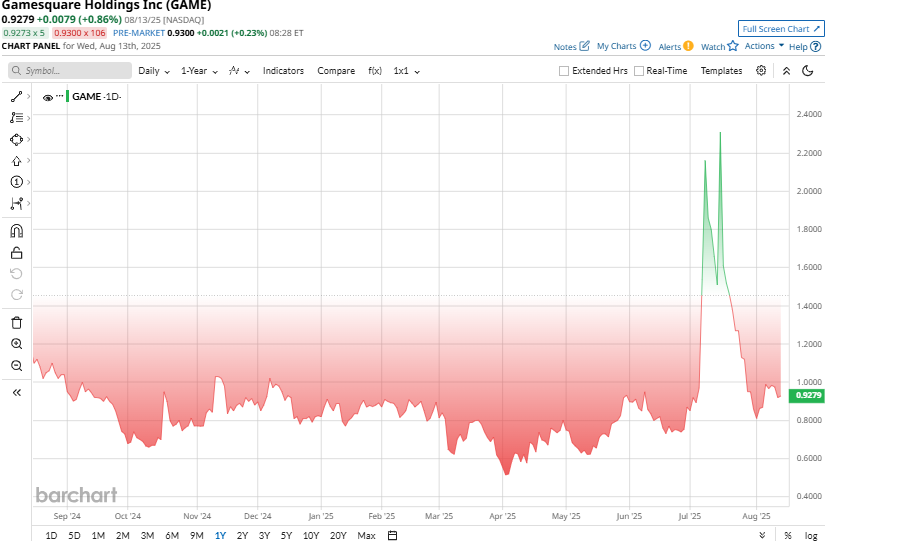Select the measure and projection tool
This screenshot has height=541, width=919.
(x=16, y=203)
